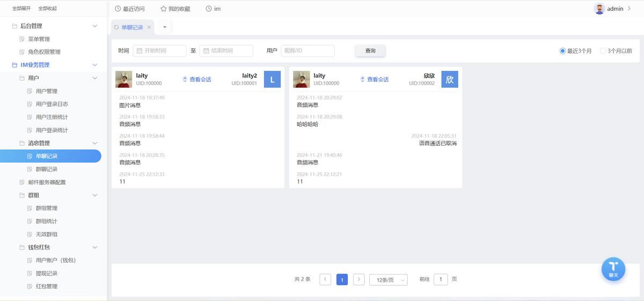
Task: Click the refresh icon on 单聊记录 tab
Action: coord(116,27)
